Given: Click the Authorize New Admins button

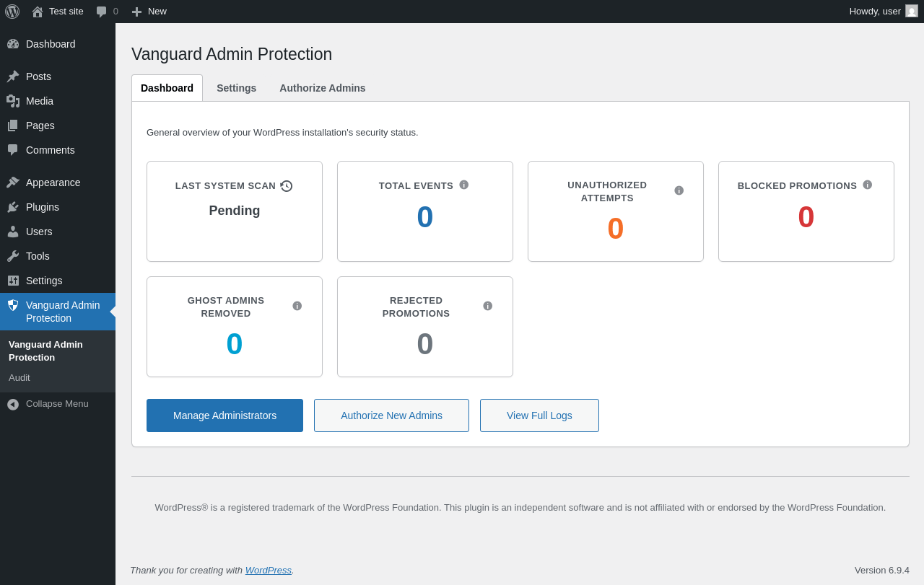Looking at the screenshot, I should 391,415.
